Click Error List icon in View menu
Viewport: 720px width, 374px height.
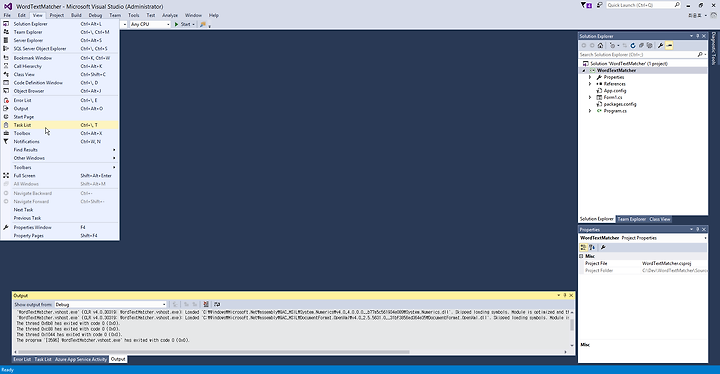[x=6, y=100]
